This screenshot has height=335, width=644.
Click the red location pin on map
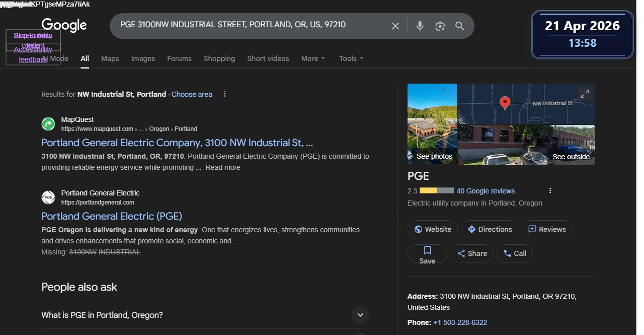[x=505, y=103]
